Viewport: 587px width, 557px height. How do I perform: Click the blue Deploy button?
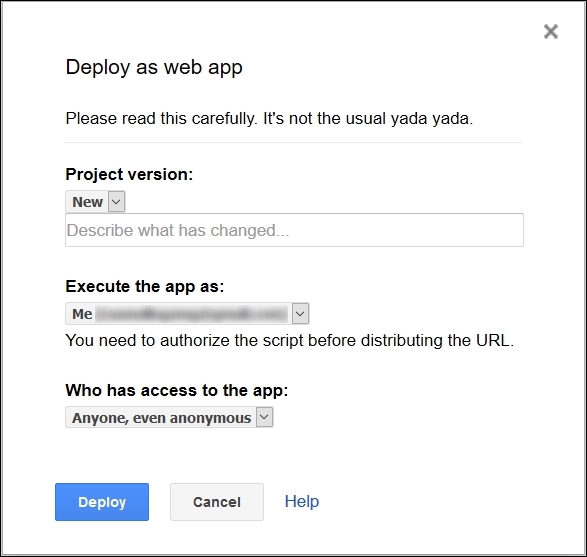click(102, 502)
